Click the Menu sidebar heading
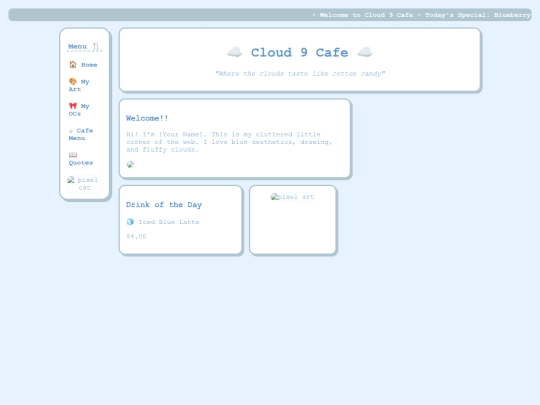This screenshot has height=405, width=540. pos(84,46)
